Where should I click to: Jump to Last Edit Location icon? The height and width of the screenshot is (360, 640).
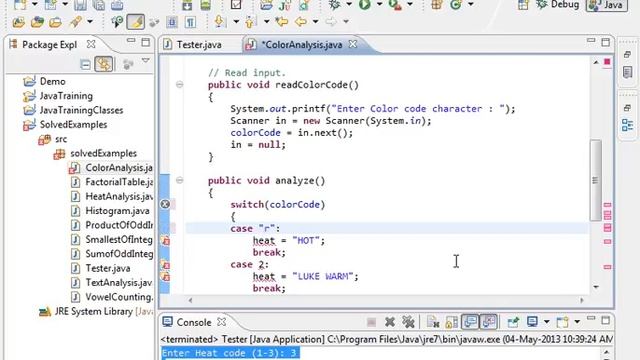click(281, 22)
